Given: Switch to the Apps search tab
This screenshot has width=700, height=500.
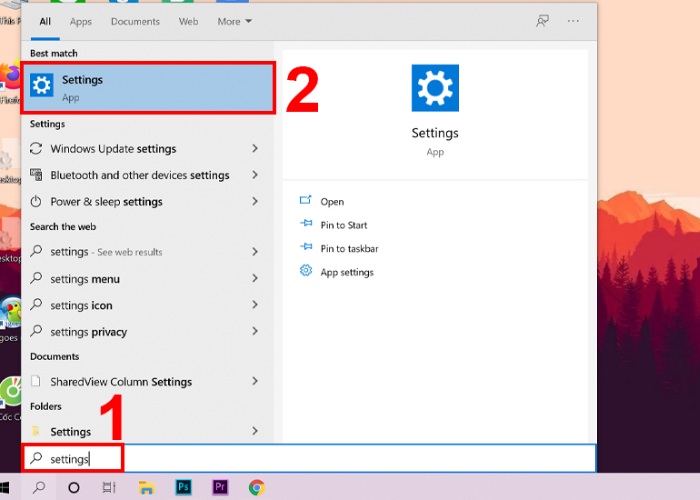Looking at the screenshot, I should tap(80, 21).
